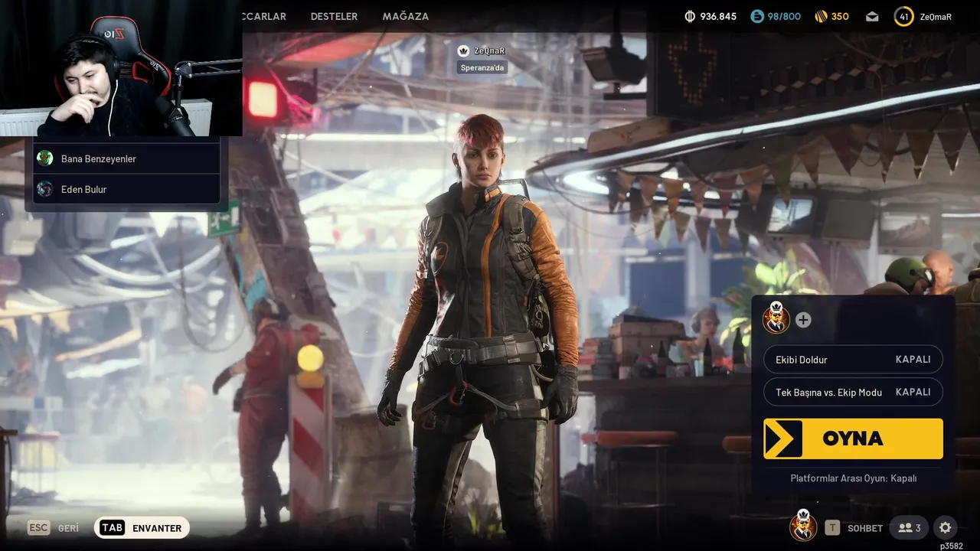Open the ZeQmaR profile name in top bar
The height and width of the screenshot is (551, 980).
(936, 16)
